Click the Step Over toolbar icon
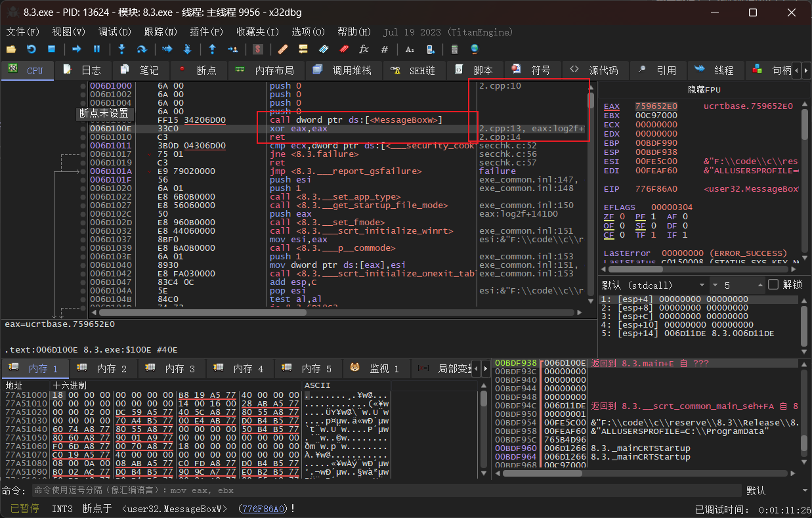Viewport: 812px width, 518px height. [141, 49]
